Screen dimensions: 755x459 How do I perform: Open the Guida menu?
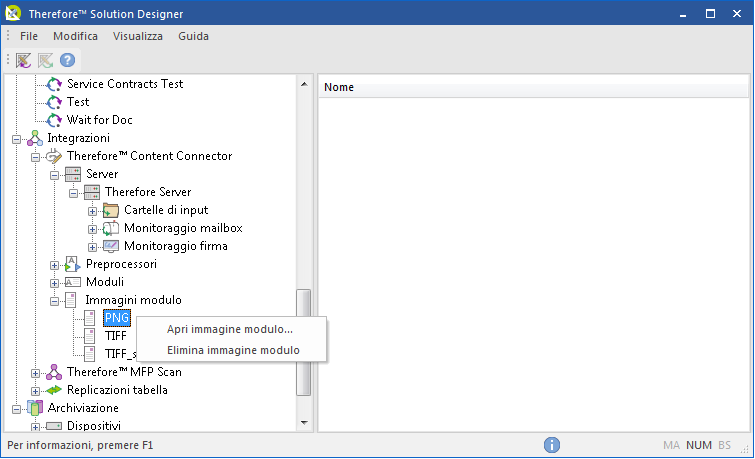[193, 36]
